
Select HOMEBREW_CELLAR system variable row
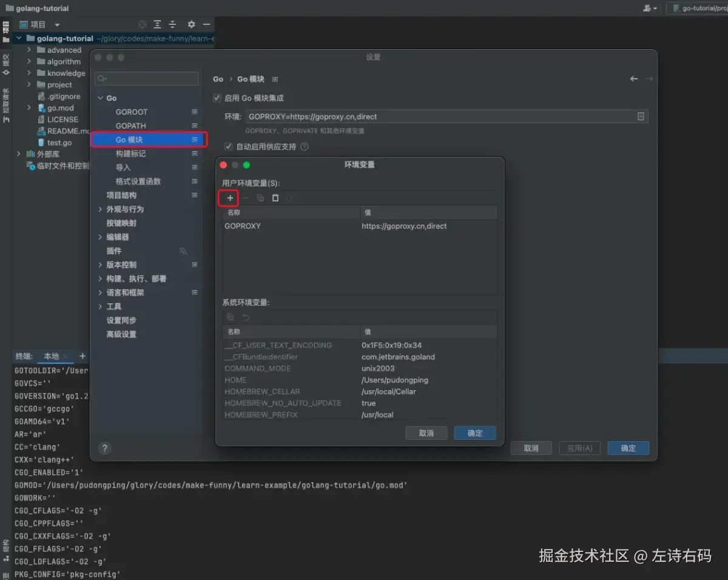pyautogui.click(x=360, y=391)
